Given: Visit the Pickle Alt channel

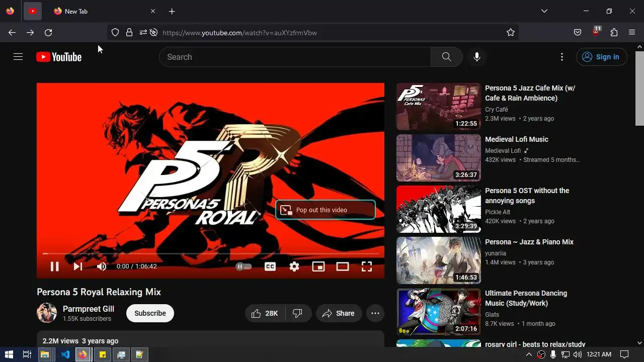Looking at the screenshot, I should pyautogui.click(x=498, y=212).
